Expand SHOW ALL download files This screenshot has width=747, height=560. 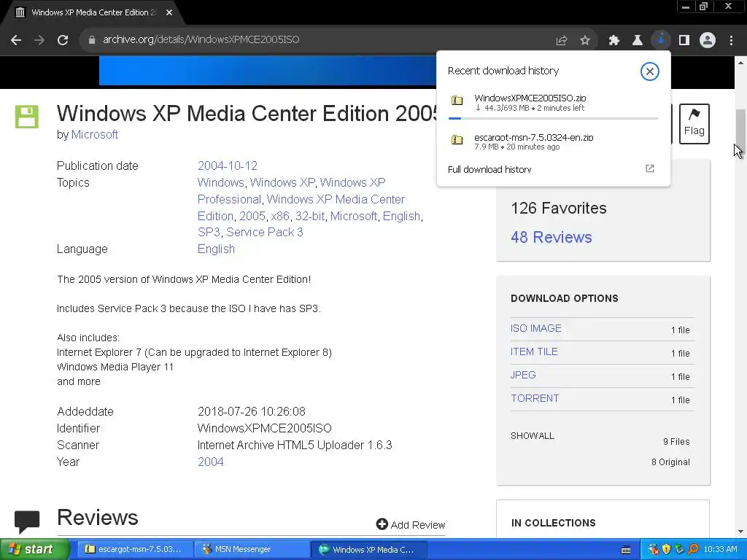(x=533, y=436)
